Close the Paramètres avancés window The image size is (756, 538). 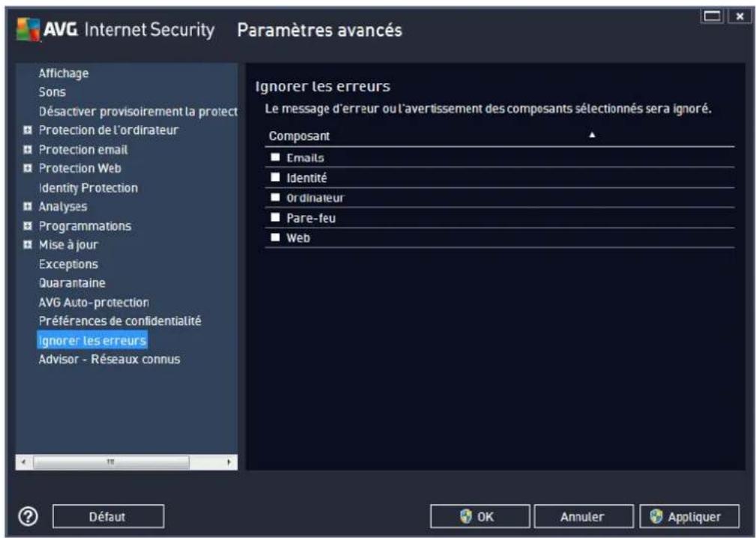[x=740, y=16]
